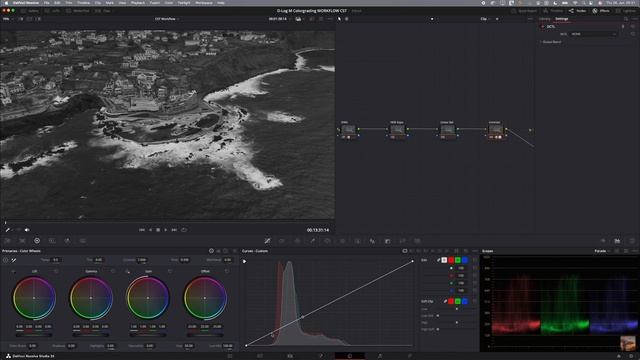This screenshot has width=640, height=360.
Task: Open the Magic Mask palette
Action: pyautogui.click(x=357, y=241)
